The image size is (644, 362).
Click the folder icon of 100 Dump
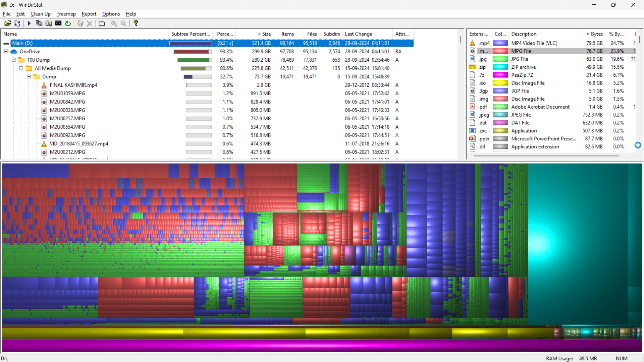[21, 60]
